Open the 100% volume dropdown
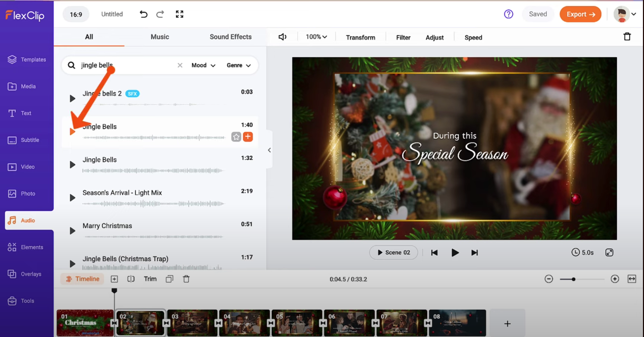The width and height of the screenshot is (644, 337). coord(316,37)
